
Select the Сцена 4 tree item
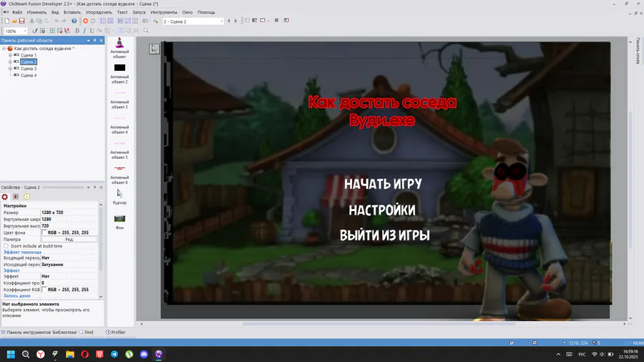pyautogui.click(x=29, y=76)
